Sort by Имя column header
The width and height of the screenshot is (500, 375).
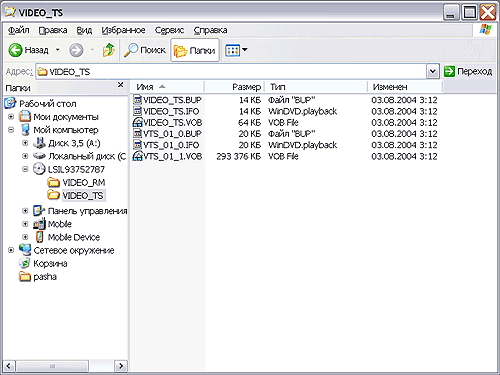click(167, 87)
